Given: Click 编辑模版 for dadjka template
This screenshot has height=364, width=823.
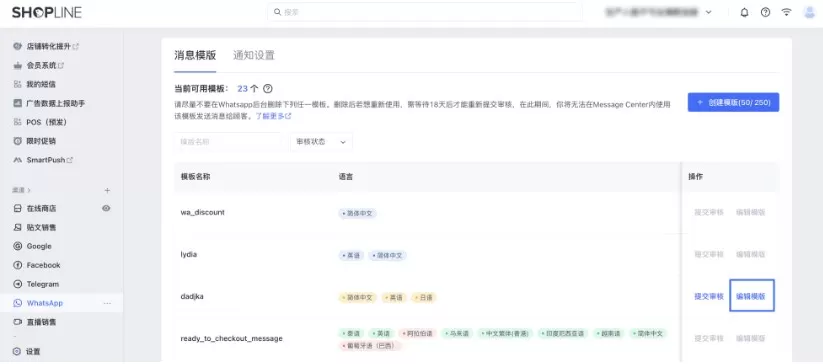Looking at the screenshot, I should pos(751,296).
